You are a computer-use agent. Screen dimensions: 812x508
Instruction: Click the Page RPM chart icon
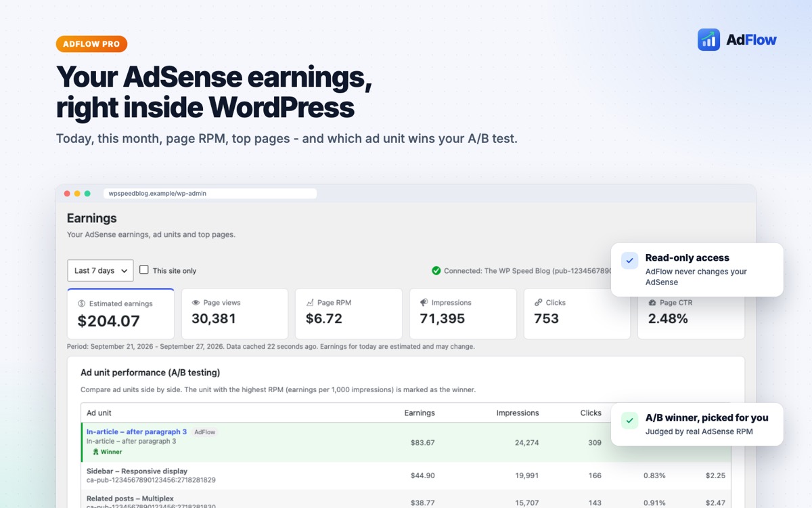[310, 303]
